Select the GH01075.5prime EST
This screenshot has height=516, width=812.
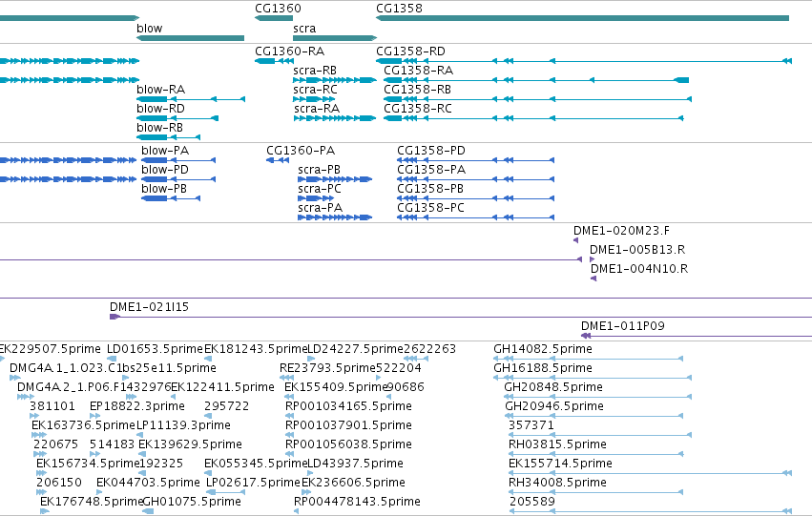148,512
